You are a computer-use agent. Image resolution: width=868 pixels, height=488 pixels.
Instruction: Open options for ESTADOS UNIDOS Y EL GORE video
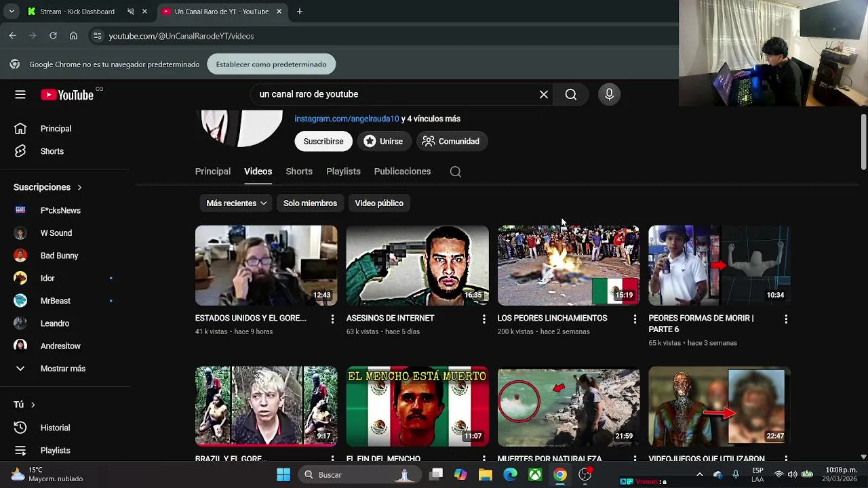pyautogui.click(x=332, y=319)
